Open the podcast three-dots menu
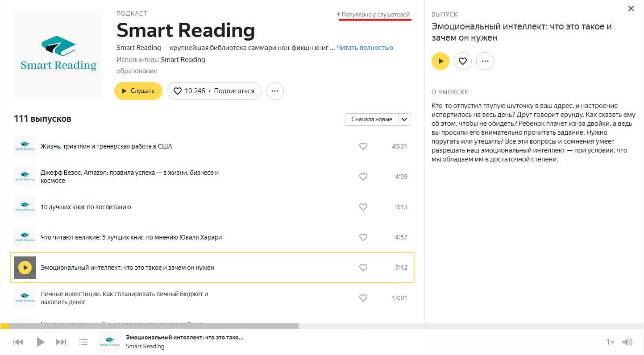The image size is (644, 355). [x=275, y=91]
